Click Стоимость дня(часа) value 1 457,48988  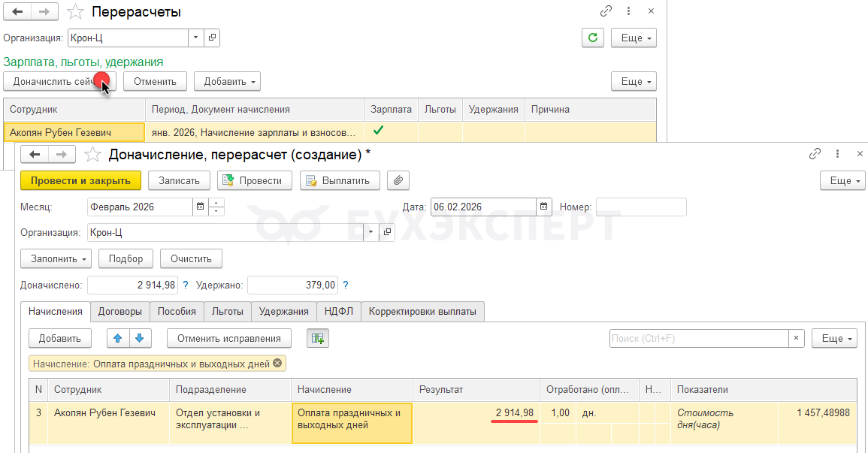(823, 412)
